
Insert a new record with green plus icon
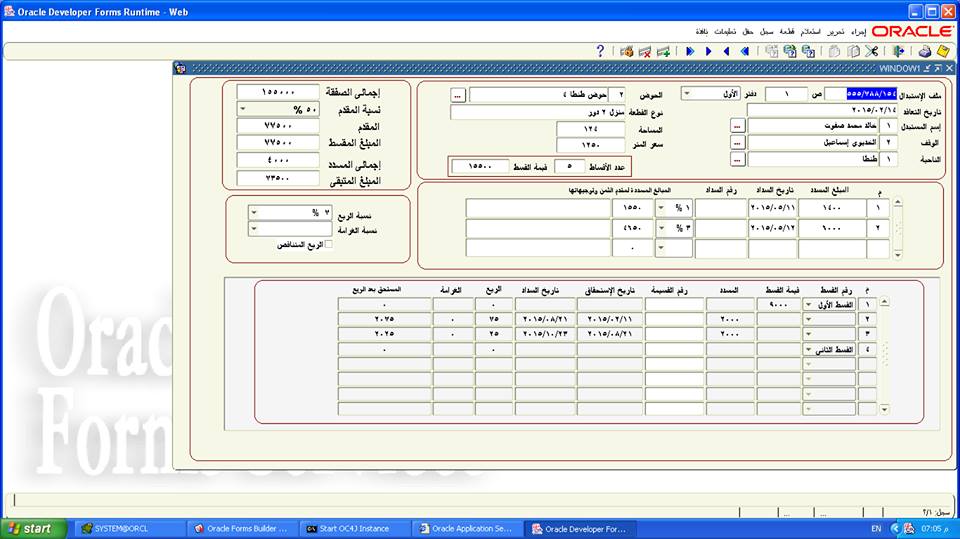662,51
